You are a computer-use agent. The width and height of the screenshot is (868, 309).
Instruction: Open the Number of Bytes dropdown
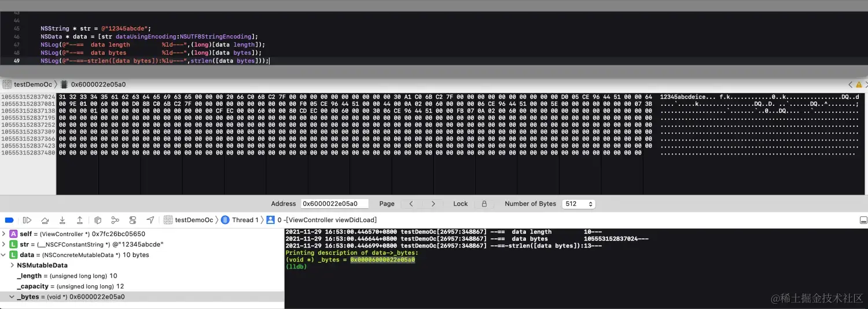pos(579,204)
